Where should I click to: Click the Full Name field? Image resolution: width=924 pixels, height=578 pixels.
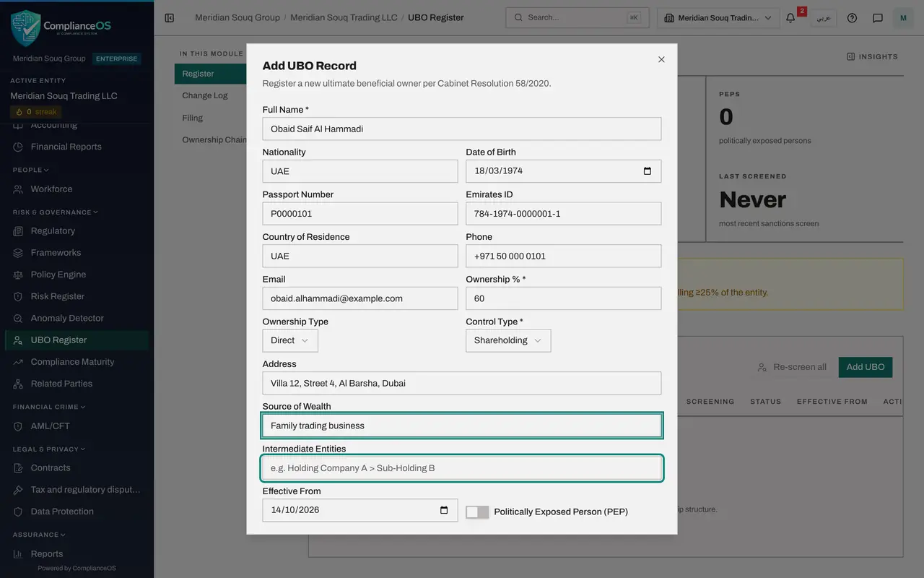462,129
